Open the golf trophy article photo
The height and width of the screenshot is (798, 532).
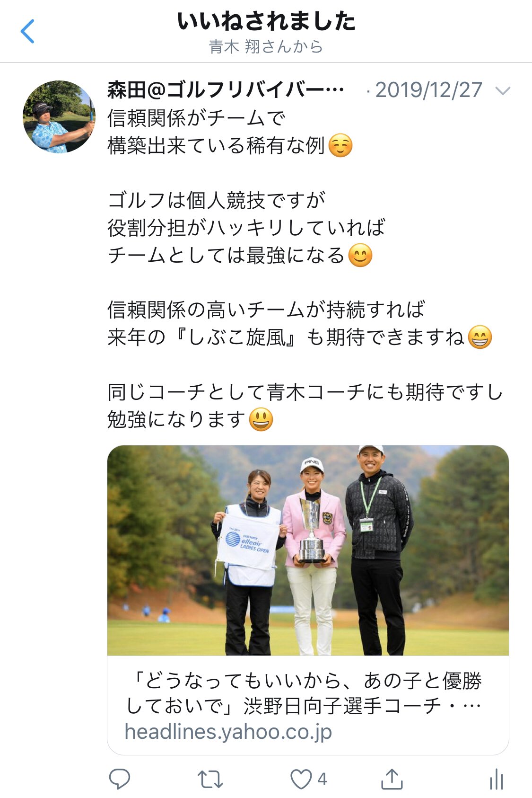point(308,550)
